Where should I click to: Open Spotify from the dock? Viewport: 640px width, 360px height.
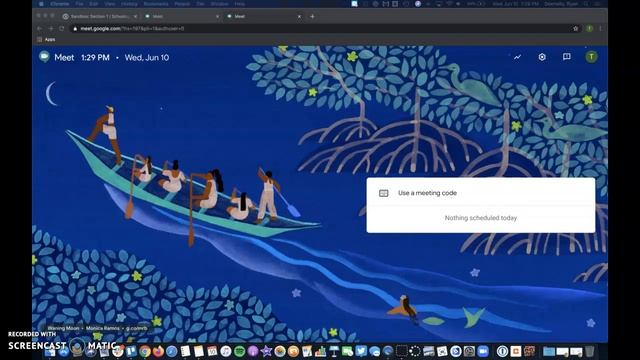[x=240, y=351]
